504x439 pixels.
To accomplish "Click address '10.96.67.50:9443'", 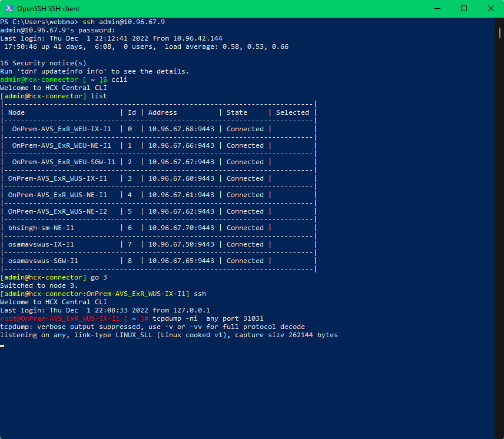I will [181, 244].
